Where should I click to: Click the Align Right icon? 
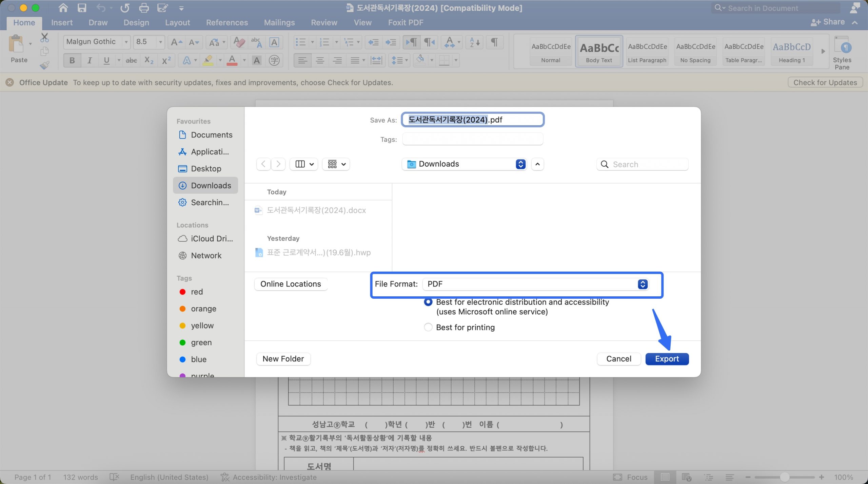(x=337, y=60)
